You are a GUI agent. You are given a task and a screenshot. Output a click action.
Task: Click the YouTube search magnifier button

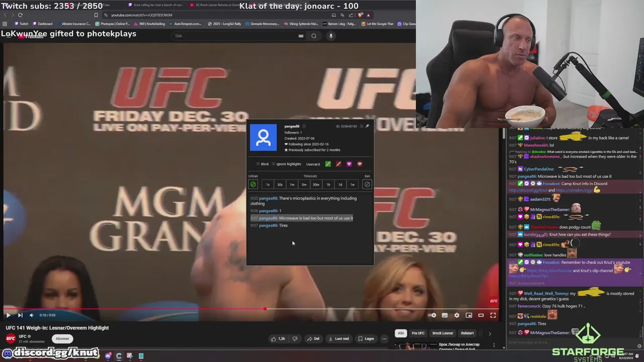point(314,36)
